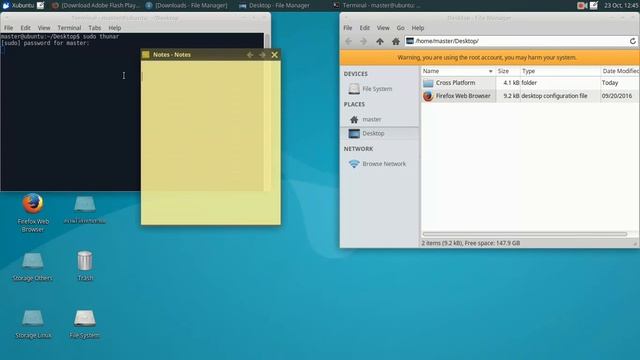Image resolution: width=640 pixels, height=360 pixels.
Task: Select the Firefox Web Browser file row
Action: (530, 96)
